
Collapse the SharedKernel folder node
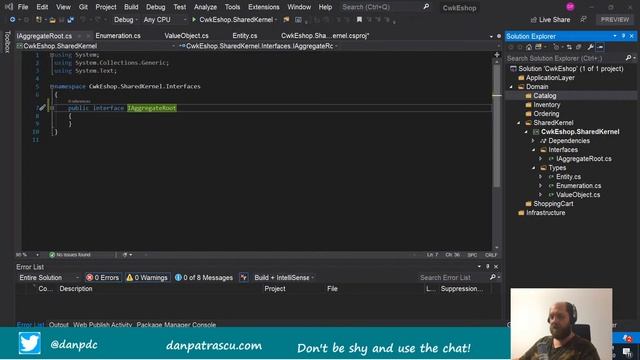[x=519, y=122]
